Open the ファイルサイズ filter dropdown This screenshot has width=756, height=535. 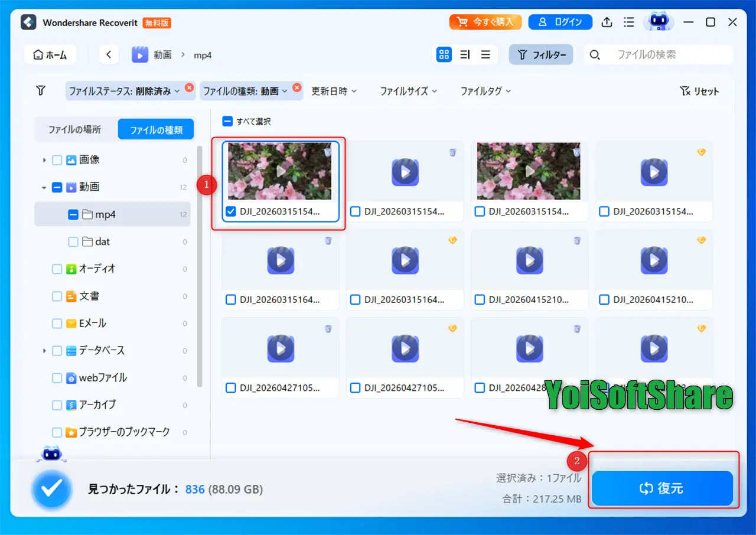[x=409, y=91]
